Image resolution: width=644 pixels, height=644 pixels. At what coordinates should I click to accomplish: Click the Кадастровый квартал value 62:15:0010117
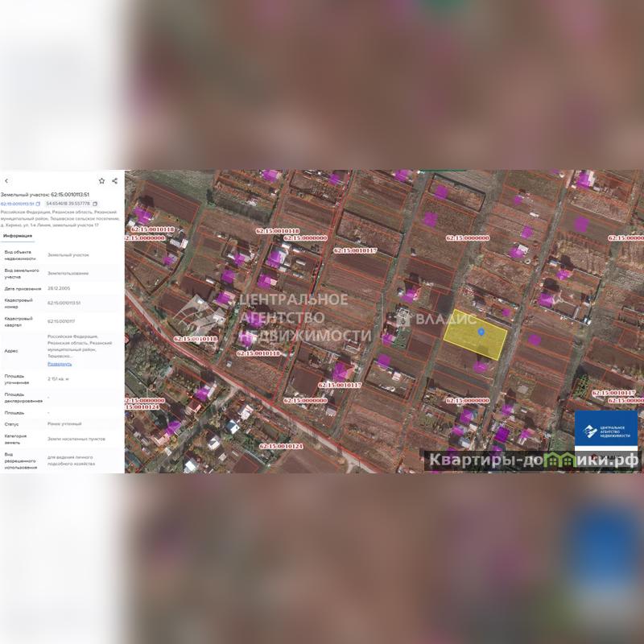pos(64,321)
